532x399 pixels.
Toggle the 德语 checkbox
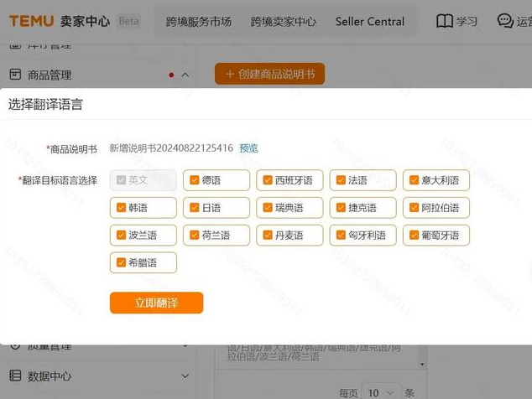coord(195,180)
